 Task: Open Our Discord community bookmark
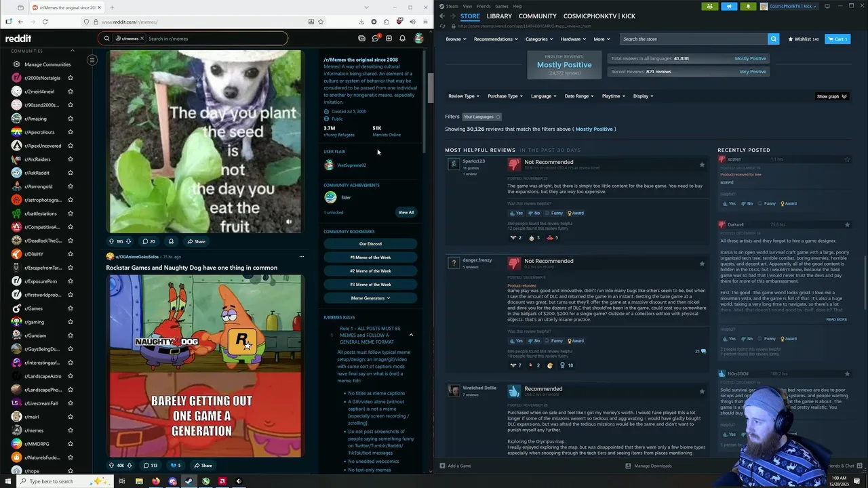point(370,244)
